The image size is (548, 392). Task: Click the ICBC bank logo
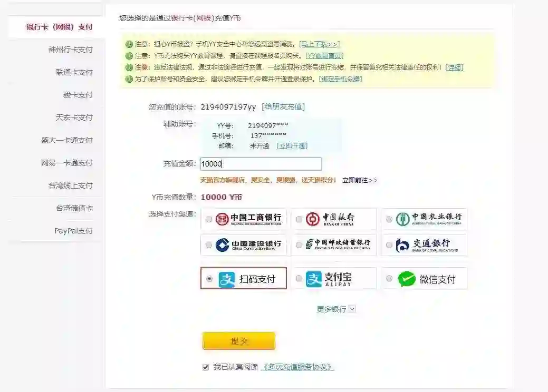(x=248, y=219)
